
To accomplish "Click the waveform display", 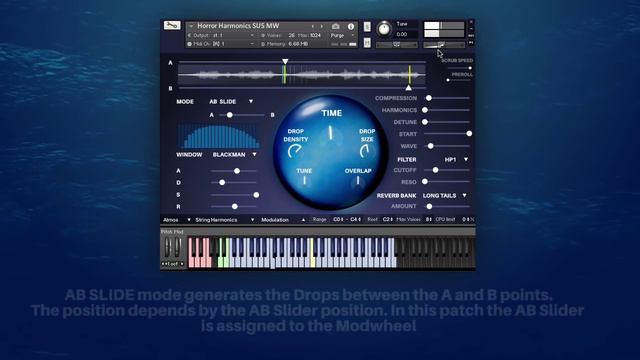I will click(x=302, y=75).
